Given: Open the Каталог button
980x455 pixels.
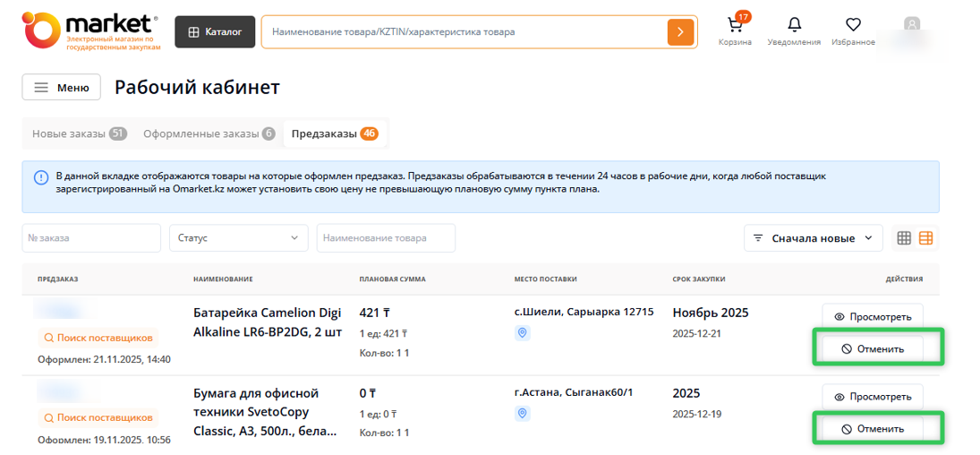Looking at the screenshot, I should click(215, 32).
